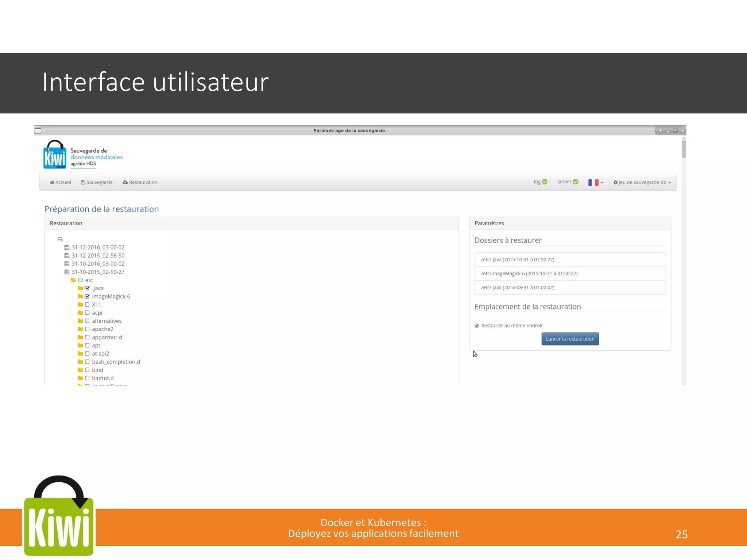Click Lancer la restauration button
The height and width of the screenshot is (560, 747).
click(570, 339)
